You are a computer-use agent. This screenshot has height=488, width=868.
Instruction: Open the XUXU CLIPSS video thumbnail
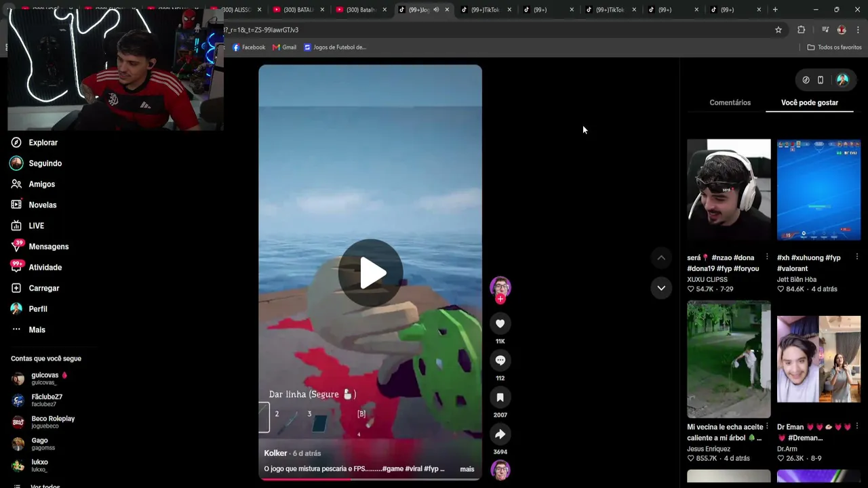coord(729,190)
